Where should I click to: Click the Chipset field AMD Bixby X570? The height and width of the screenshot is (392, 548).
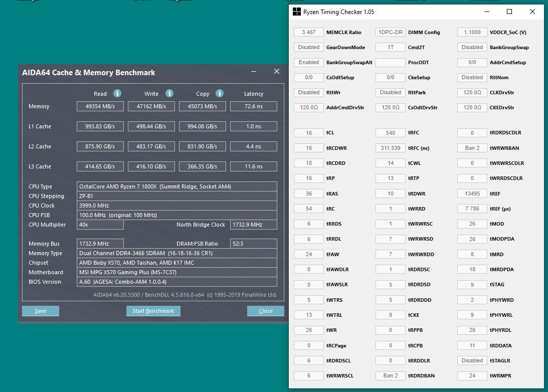[x=177, y=263]
